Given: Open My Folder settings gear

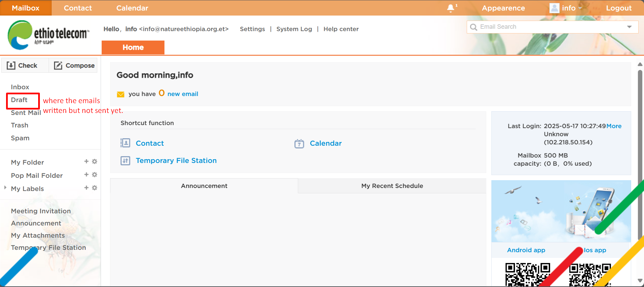Looking at the screenshot, I should point(95,162).
